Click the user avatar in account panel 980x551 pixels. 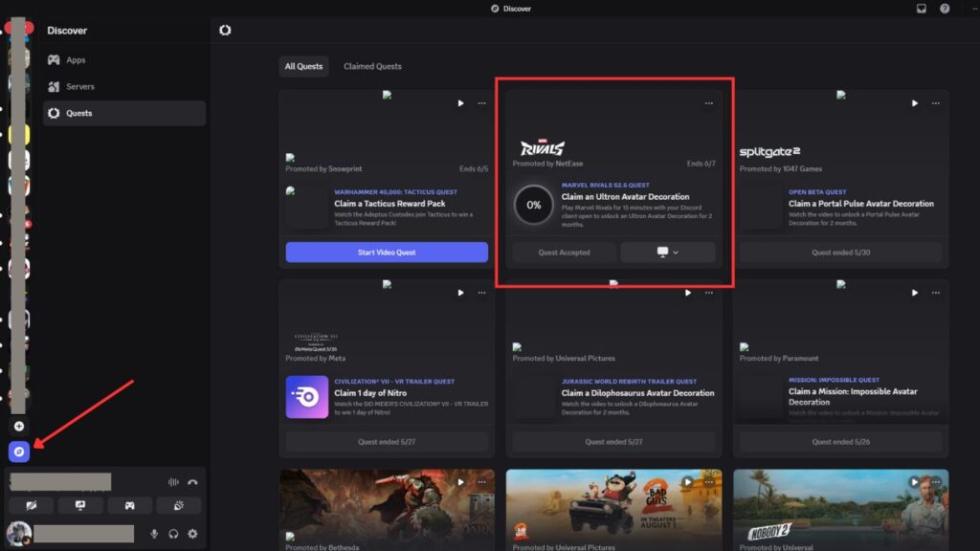tap(19, 534)
